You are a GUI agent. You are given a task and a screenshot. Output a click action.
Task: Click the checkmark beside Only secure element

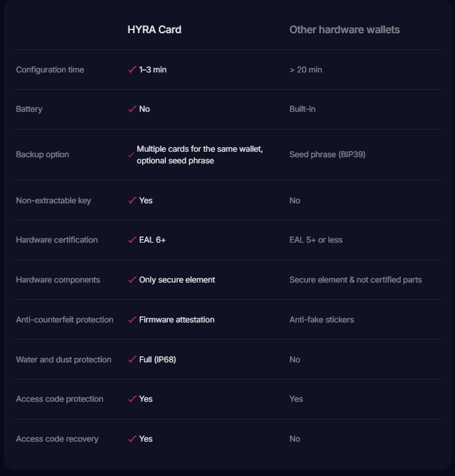(132, 280)
